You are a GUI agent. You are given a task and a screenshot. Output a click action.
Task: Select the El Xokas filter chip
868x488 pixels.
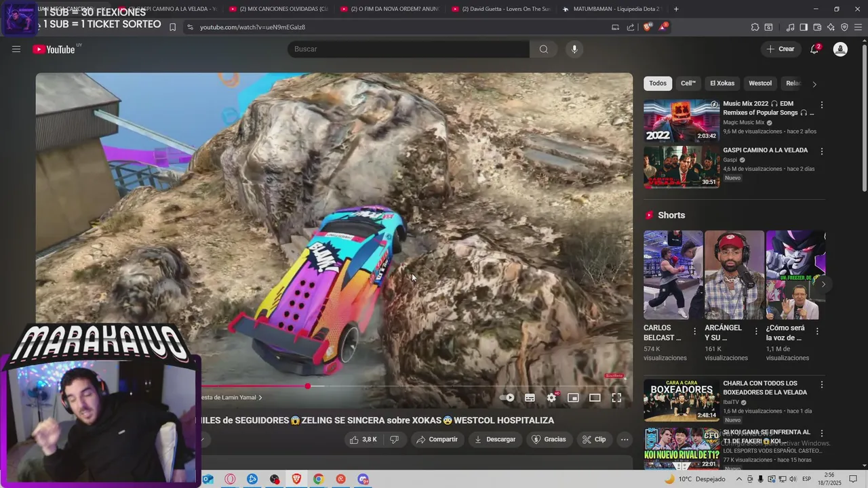pos(722,83)
